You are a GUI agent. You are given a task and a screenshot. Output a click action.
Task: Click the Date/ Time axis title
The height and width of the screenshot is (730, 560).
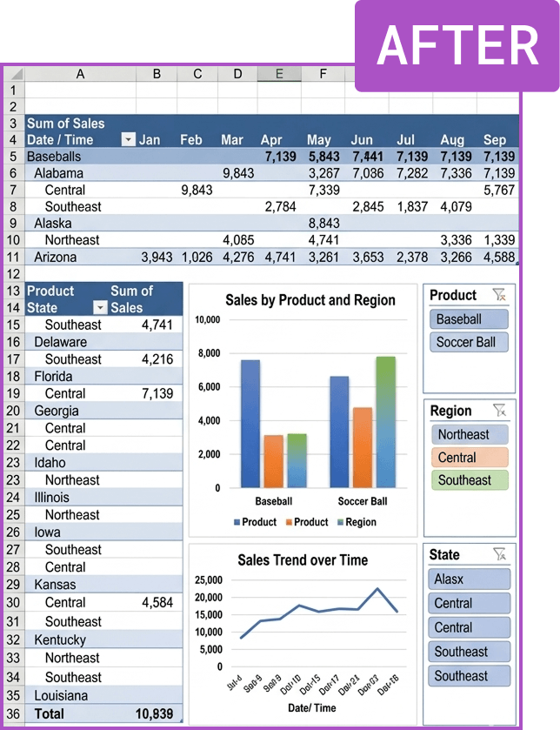pos(311,708)
